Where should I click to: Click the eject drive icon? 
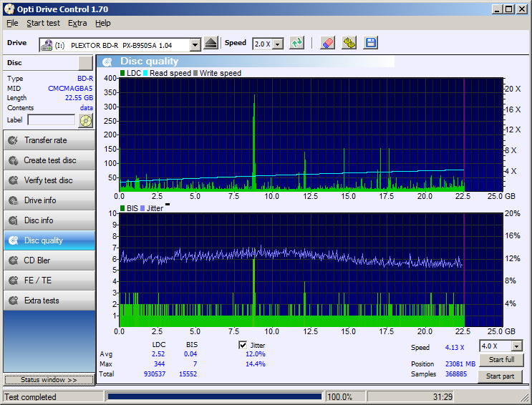[211, 44]
